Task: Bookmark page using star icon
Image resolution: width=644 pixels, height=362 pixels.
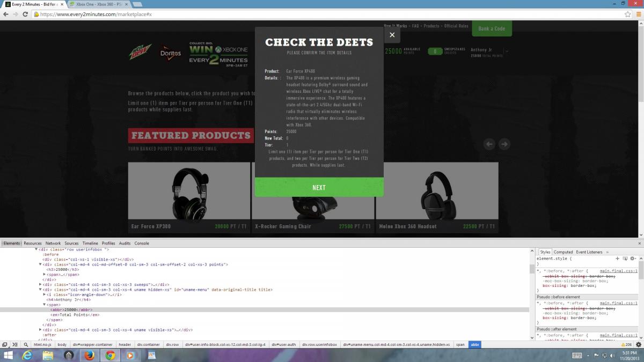Action: point(627,14)
